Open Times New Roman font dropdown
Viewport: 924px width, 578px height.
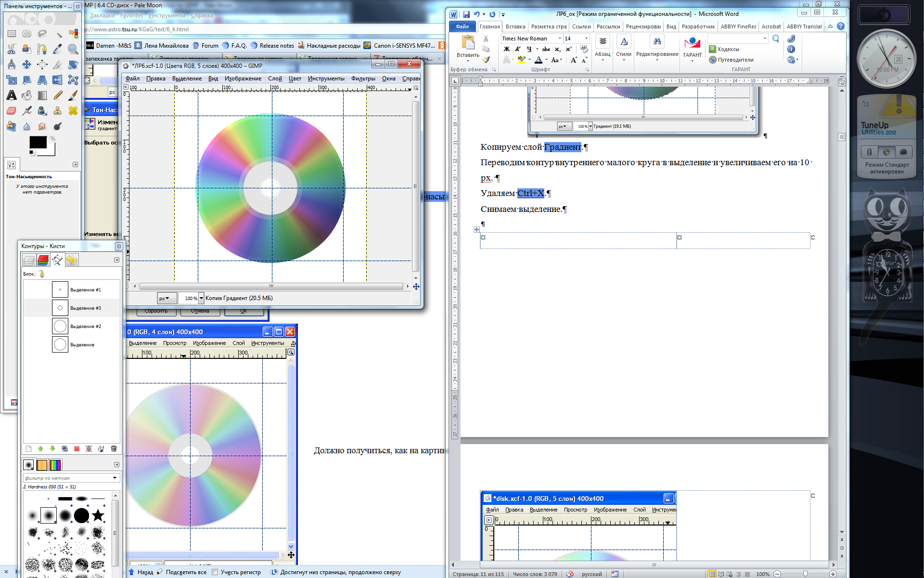(x=560, y=39)
